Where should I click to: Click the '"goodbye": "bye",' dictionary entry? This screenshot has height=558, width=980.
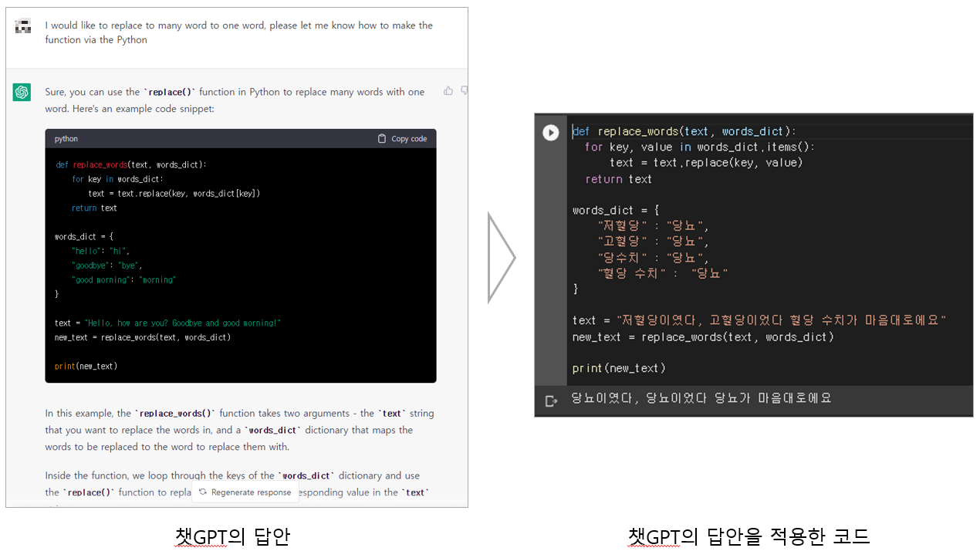[x=106, y=265]
